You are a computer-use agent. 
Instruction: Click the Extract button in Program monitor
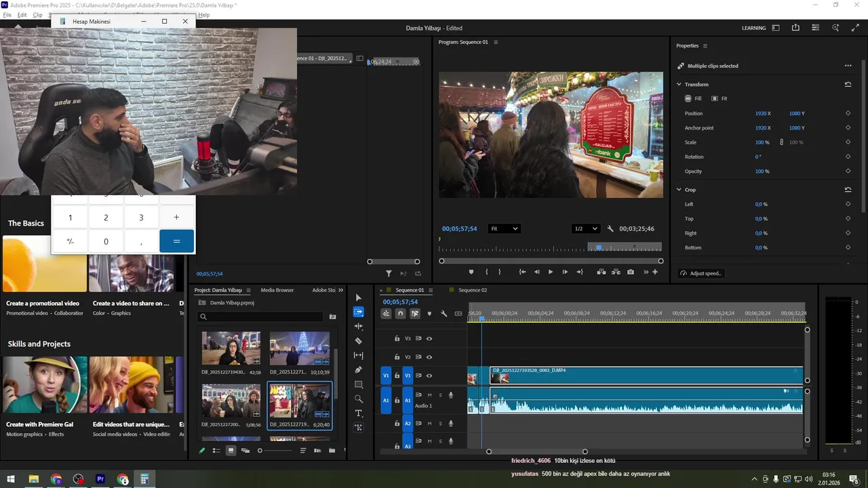(616, 272)
